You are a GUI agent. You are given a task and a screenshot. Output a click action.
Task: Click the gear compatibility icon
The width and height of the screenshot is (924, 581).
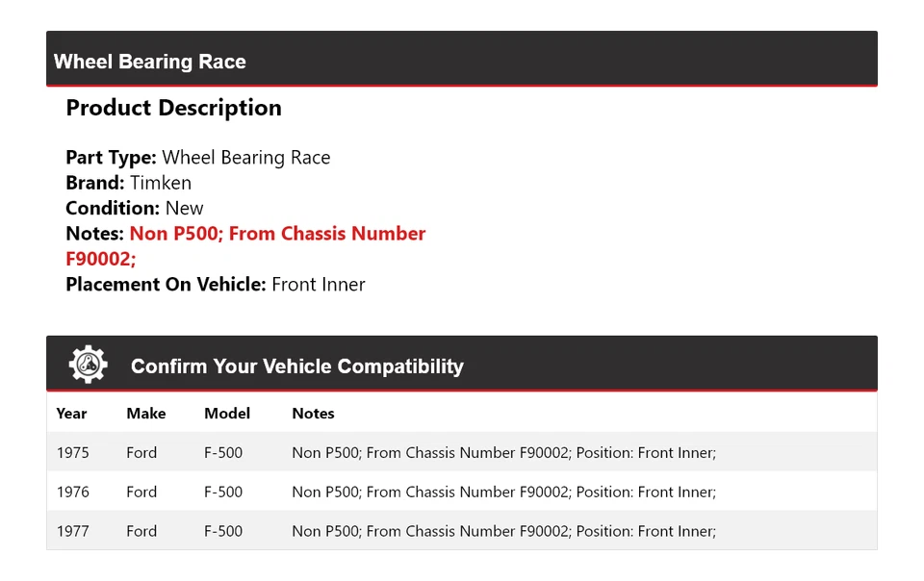(88, 365)
